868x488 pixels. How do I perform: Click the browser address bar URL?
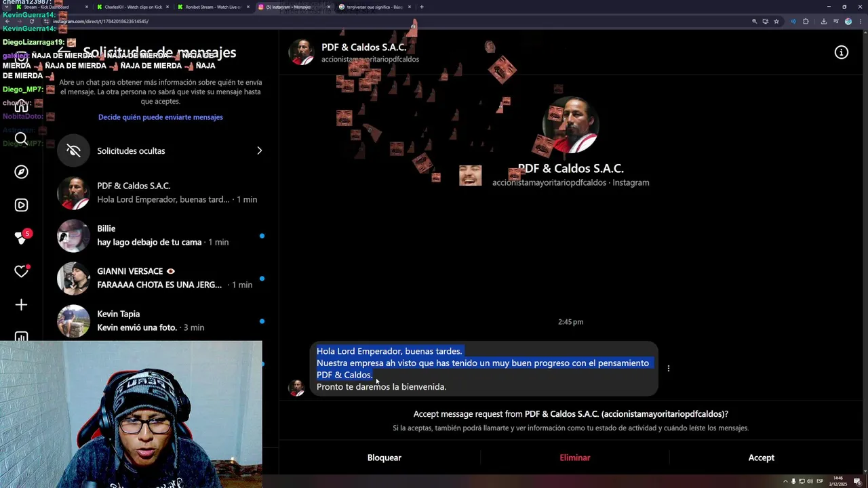[100, 21]
